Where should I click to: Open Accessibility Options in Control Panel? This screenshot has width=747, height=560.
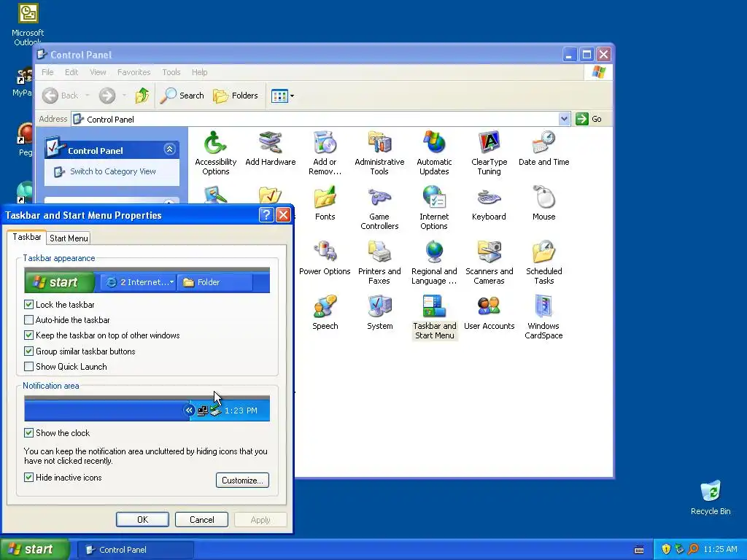click(x=215, y=153)
